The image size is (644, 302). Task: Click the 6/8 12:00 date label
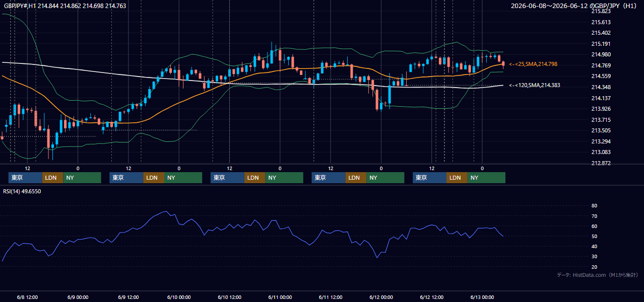pos(27,297)
